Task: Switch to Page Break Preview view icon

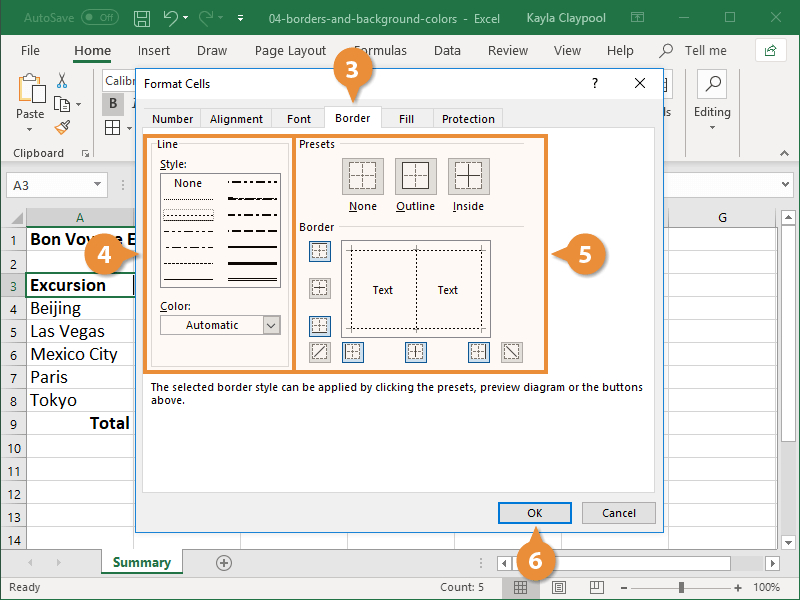Action: 596,587
